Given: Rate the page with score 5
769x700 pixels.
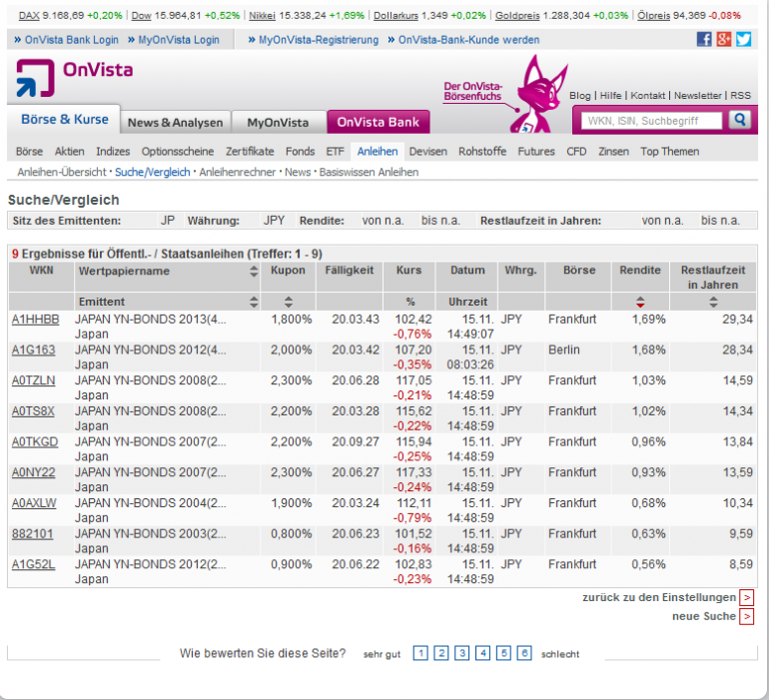Looking at the screenshot, I should [x=503, y=653].
